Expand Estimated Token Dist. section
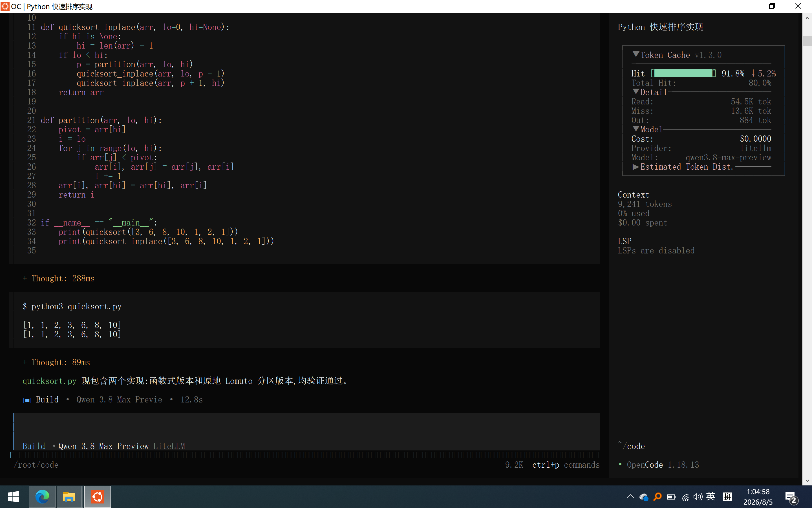The width and height of the screenshot is (812, 508). tap(636, 167)
